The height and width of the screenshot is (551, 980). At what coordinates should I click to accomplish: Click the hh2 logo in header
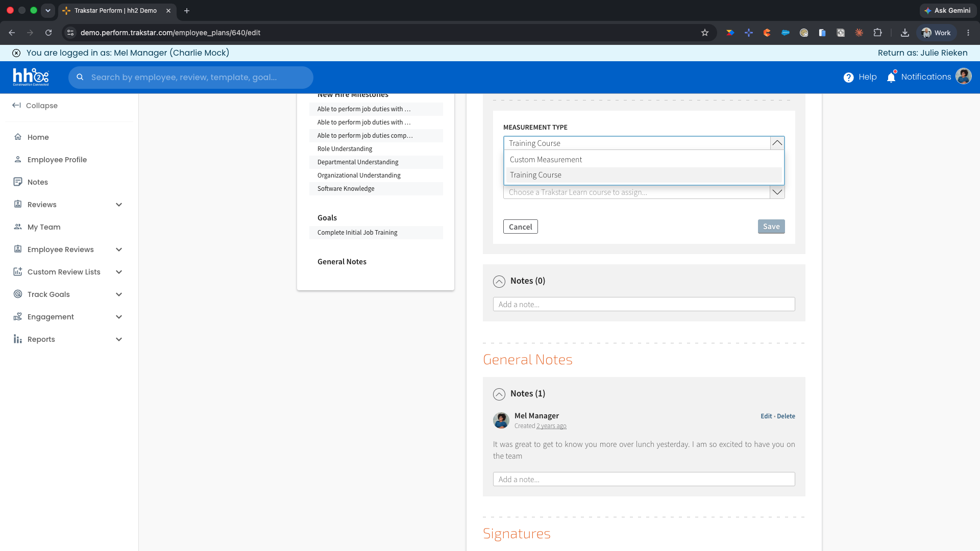point(31,77)
